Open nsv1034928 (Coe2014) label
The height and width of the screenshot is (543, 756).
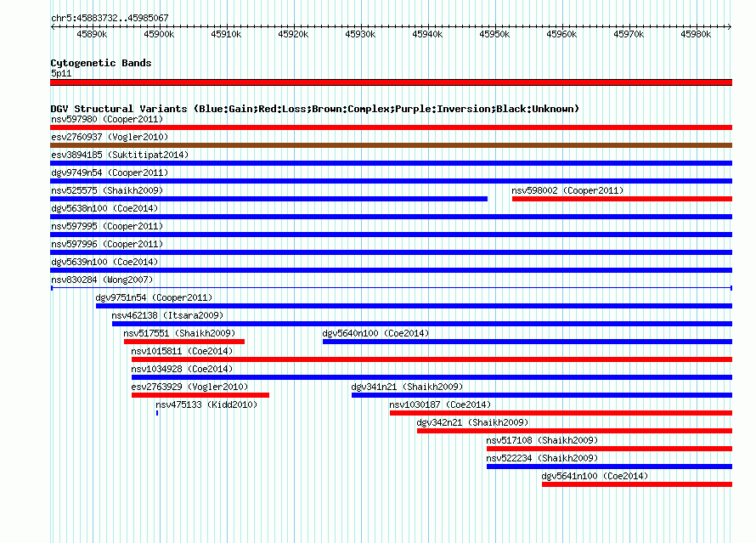point(182,369)
